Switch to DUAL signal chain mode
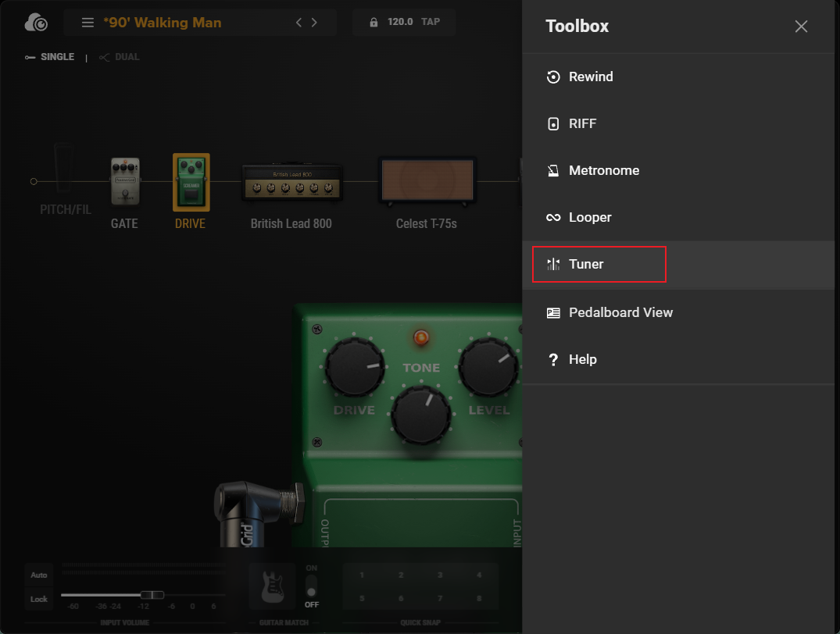 tap(120, 57)
